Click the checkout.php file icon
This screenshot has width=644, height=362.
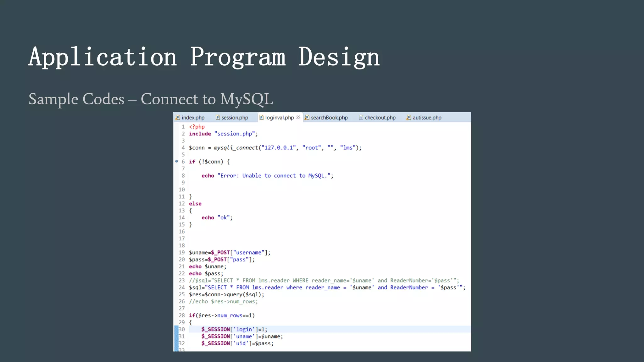click(361, 118)
